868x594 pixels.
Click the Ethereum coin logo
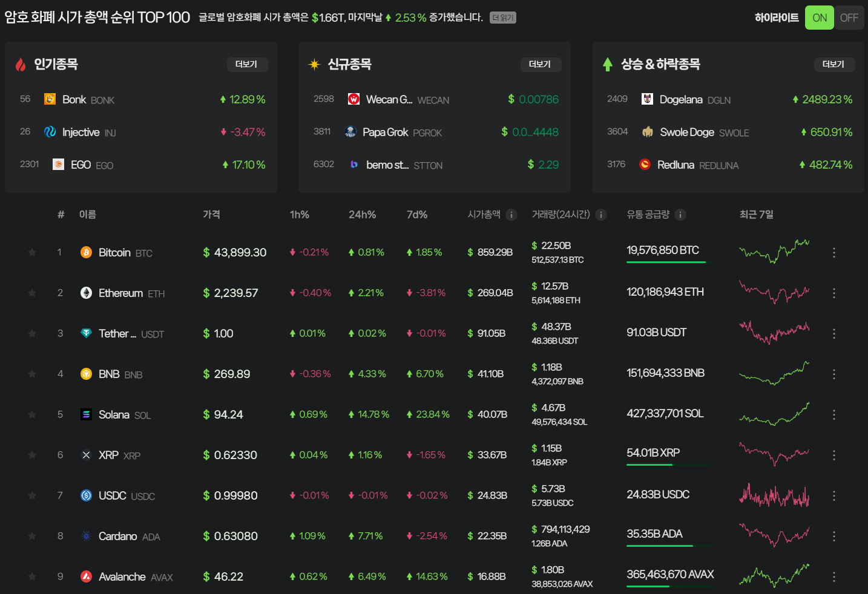coord(87,293)
